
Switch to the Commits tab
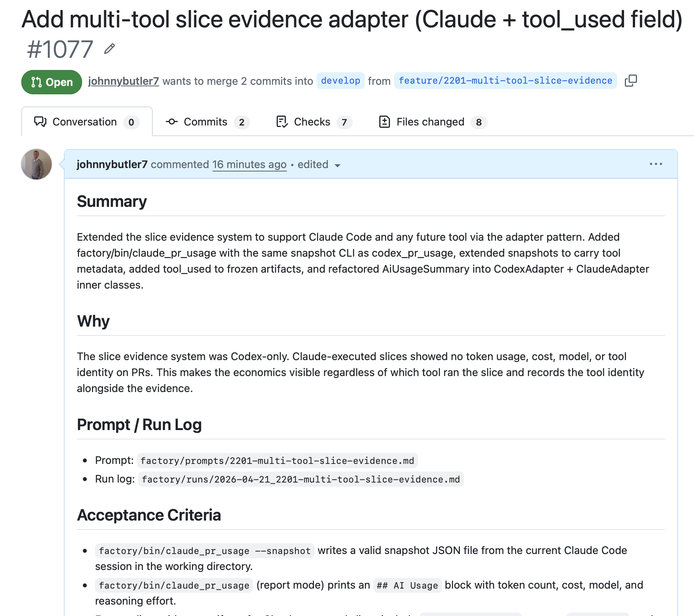pos(208,122)
